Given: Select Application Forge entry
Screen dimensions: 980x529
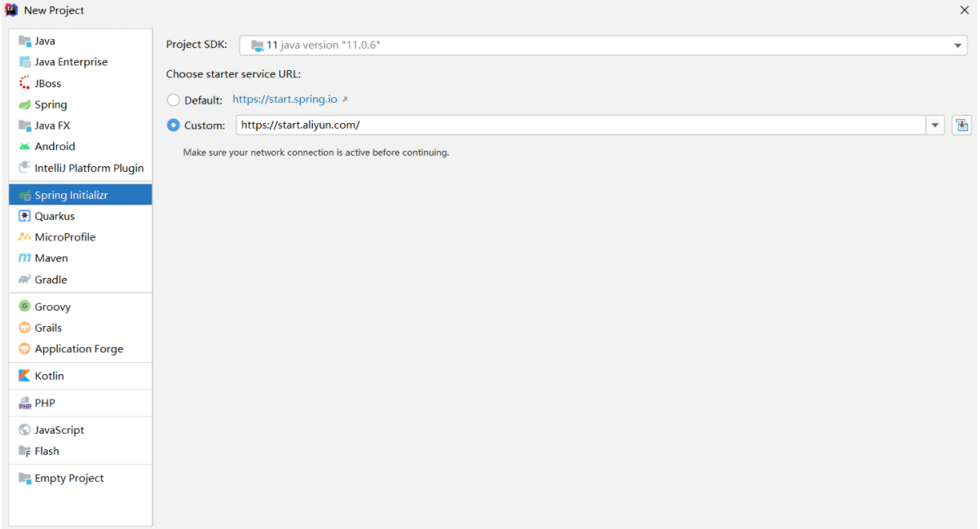Looking at the screenshot, I should click(x=80, y=349).
